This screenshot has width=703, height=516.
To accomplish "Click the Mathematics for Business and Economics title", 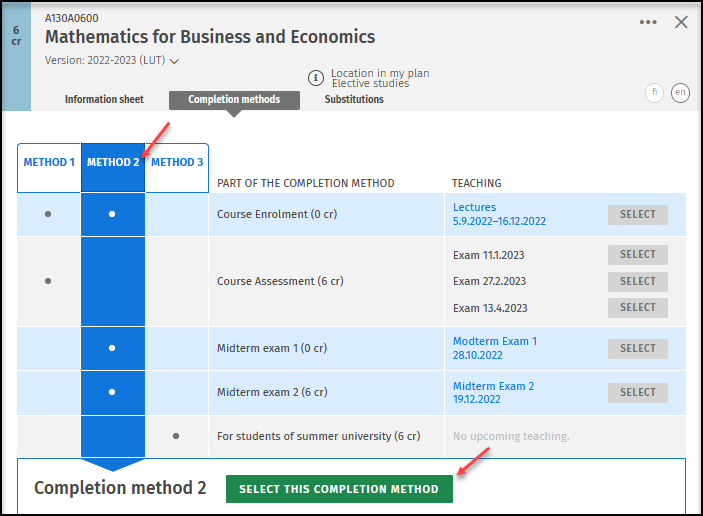I will tap(210, 37).
